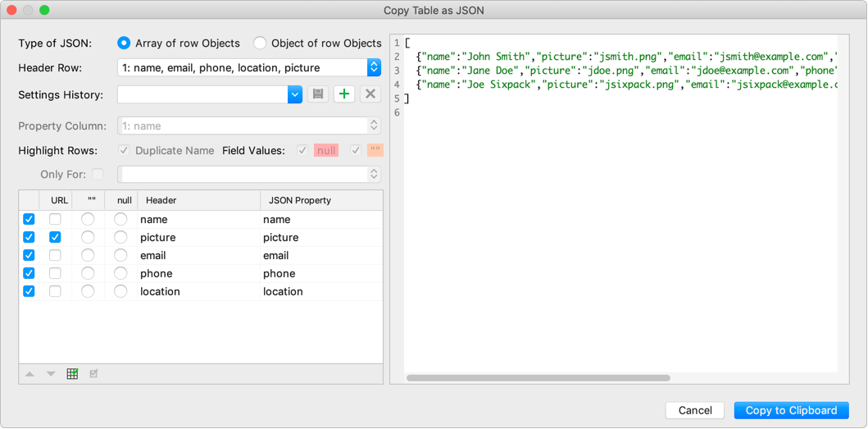Image resolution: width=868 pixels, height=429 pixels.
Task: Select empty string radio for location row
Action: (88, 291)
